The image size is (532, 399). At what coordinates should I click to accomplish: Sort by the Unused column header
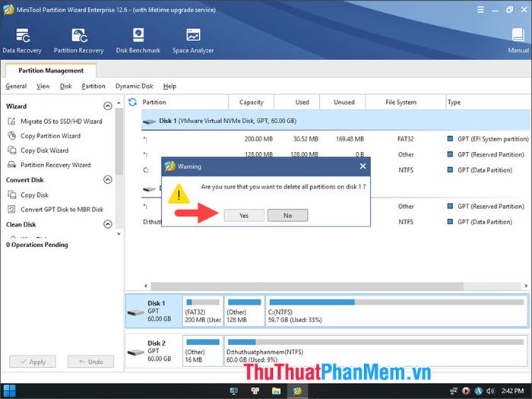[342, 102]
